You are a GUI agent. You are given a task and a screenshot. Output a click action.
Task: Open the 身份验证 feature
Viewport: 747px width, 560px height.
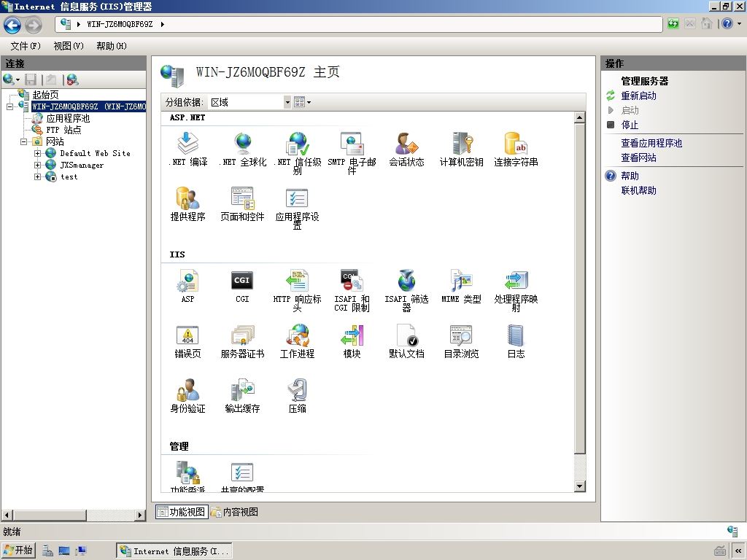[187, 396]
